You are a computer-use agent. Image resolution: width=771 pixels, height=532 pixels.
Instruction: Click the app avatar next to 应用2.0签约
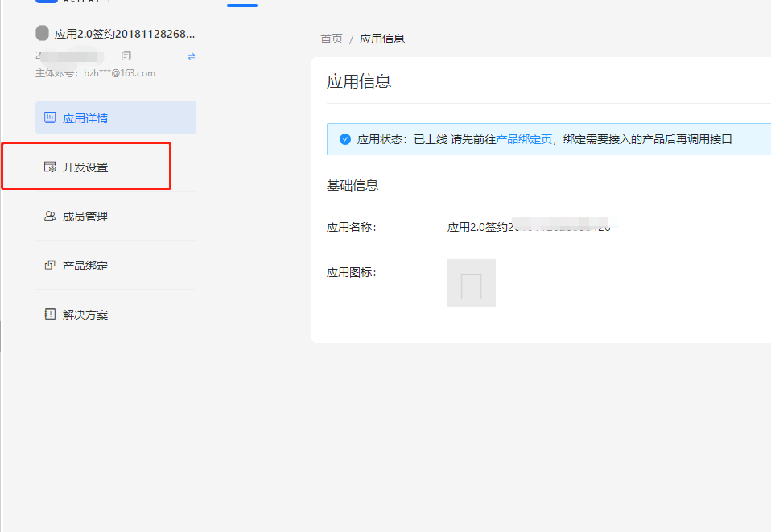click(41, 33)
